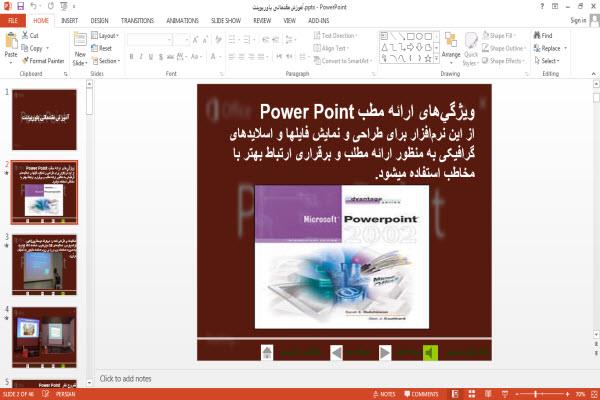Insert a New Slide

coord(80,49)
